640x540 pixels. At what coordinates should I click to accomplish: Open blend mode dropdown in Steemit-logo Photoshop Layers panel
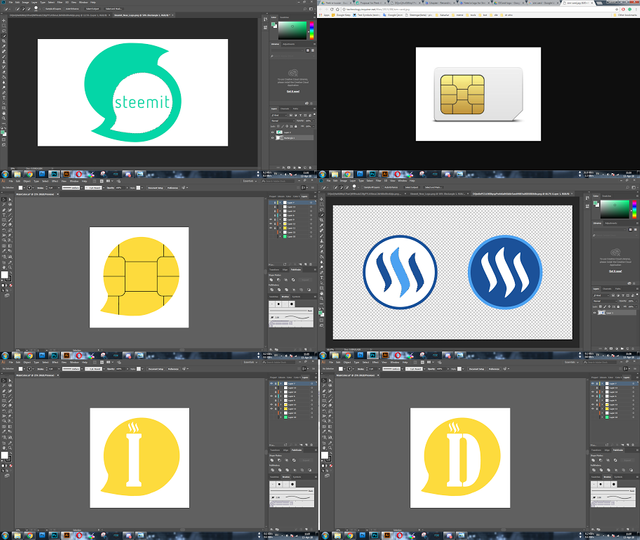click(x=282, y=121)
